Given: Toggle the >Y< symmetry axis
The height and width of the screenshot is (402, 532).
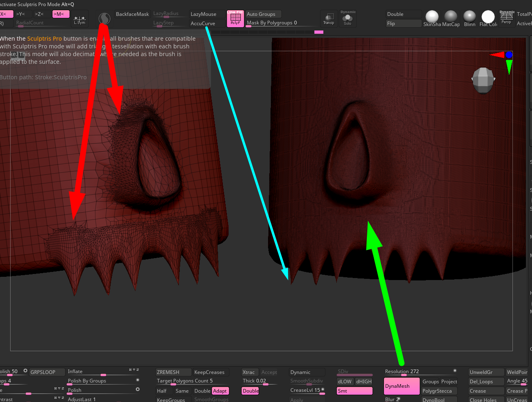Looking at the screenshot, I should [21, 14].
